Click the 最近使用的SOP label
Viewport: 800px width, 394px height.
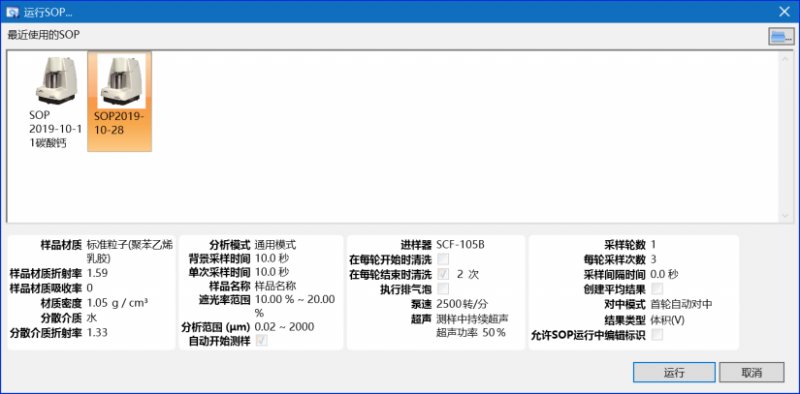[x=43, y=35]
